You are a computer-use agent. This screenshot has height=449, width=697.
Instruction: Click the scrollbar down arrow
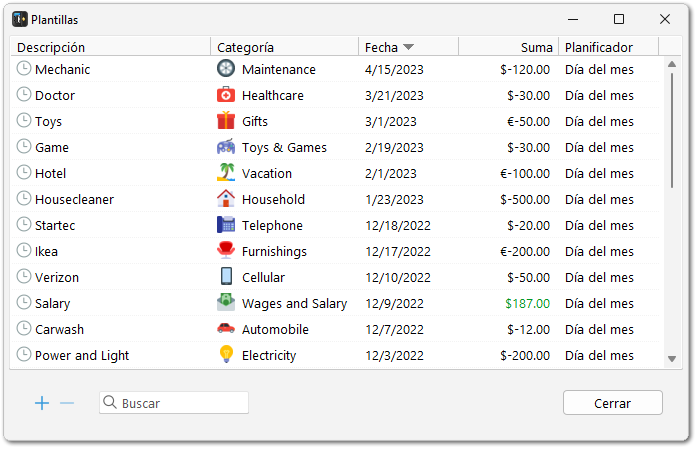672,359
